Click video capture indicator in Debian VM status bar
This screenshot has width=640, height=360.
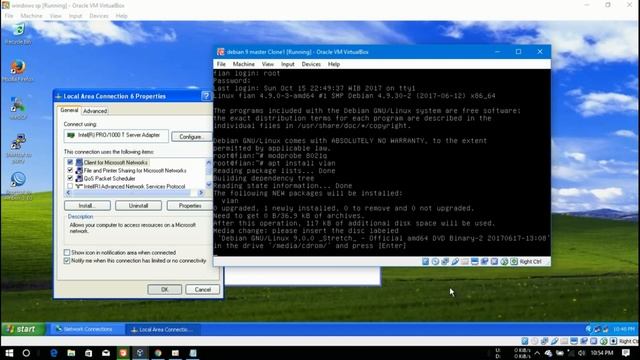click(484, 262)
